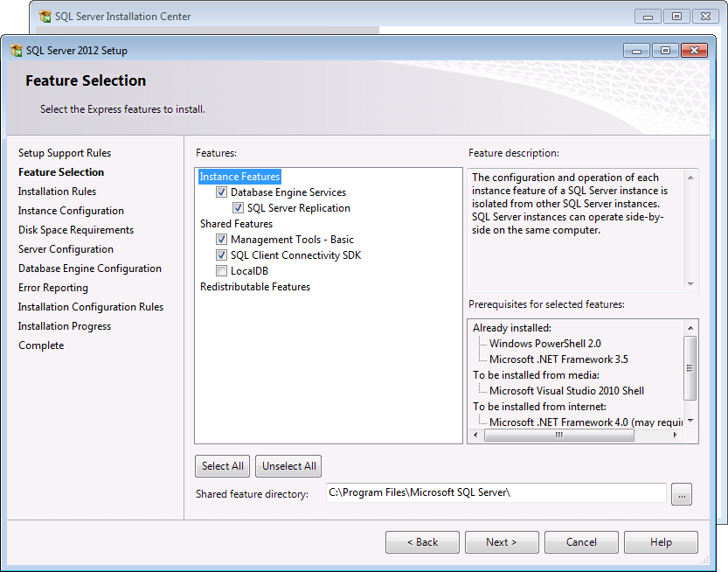Toggle Management Tools - Basic checkbox

click(221, 240)
